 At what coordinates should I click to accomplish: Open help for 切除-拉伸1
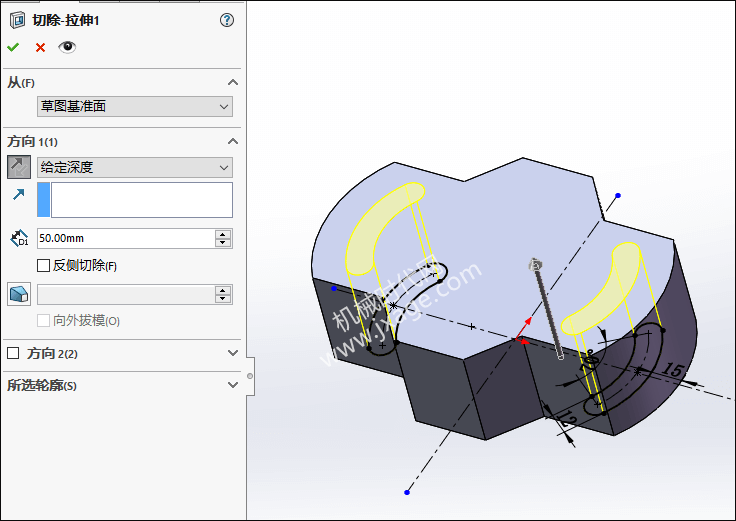point(227,20)
